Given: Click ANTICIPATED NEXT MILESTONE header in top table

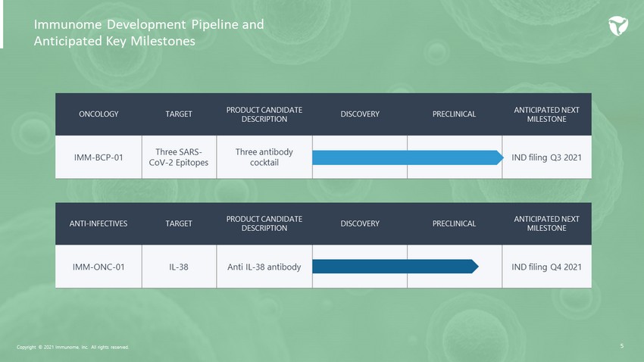Looking at the screenshot, I should point(546,114).
